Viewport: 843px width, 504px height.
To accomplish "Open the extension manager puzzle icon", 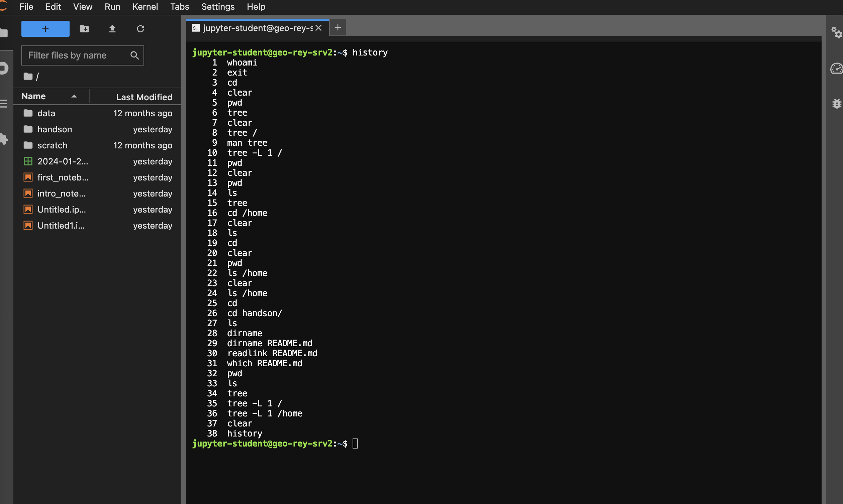I will click(x=4, y=139).
